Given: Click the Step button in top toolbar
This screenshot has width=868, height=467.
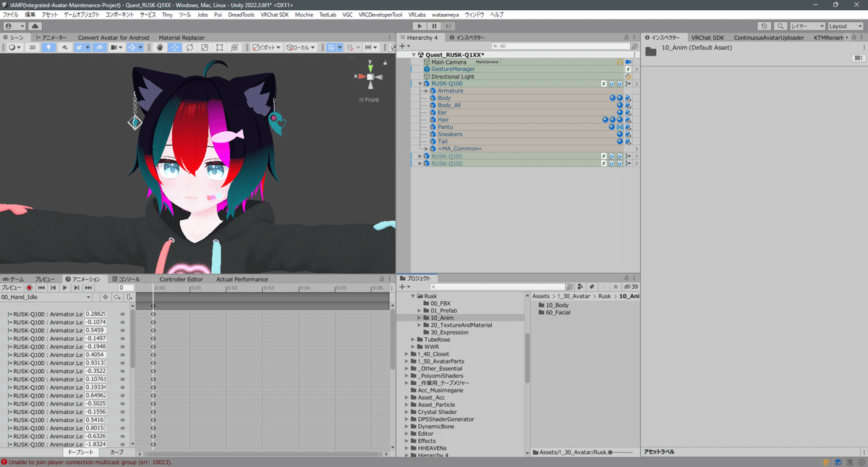Looking at the screenshot, I should pyautogui.click(x=448, y=26).
